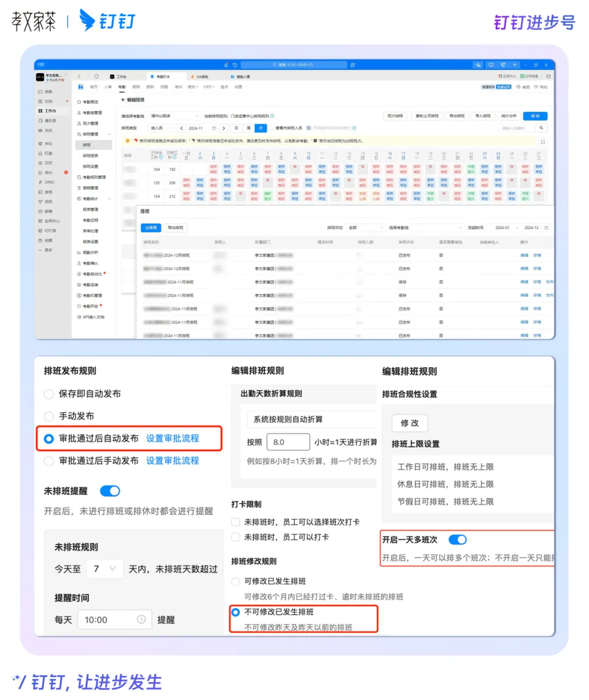Click the app grid icon next to search
Screen dimensions: 589x700
pyautogui.click(x=353, y=64)
